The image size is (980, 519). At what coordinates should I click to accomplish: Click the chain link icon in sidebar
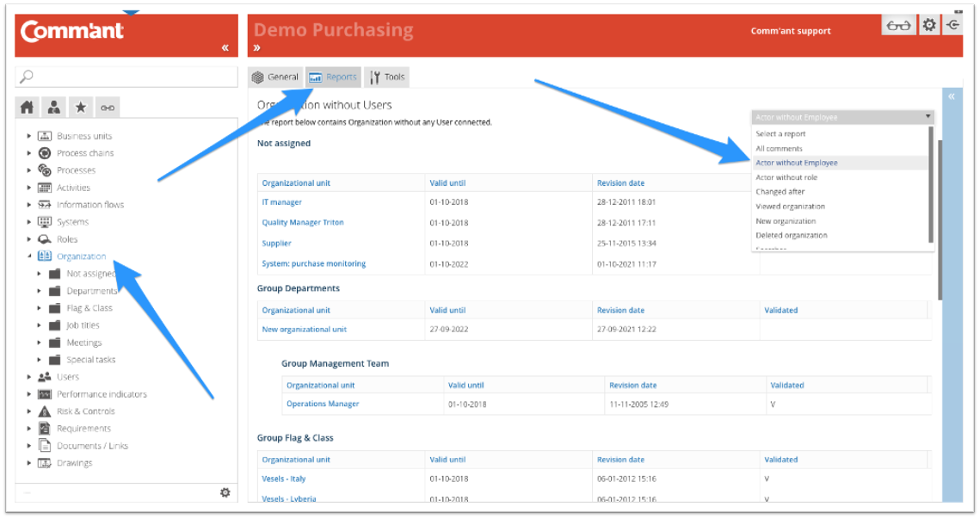pyautogui.click(x=108, y=108)
